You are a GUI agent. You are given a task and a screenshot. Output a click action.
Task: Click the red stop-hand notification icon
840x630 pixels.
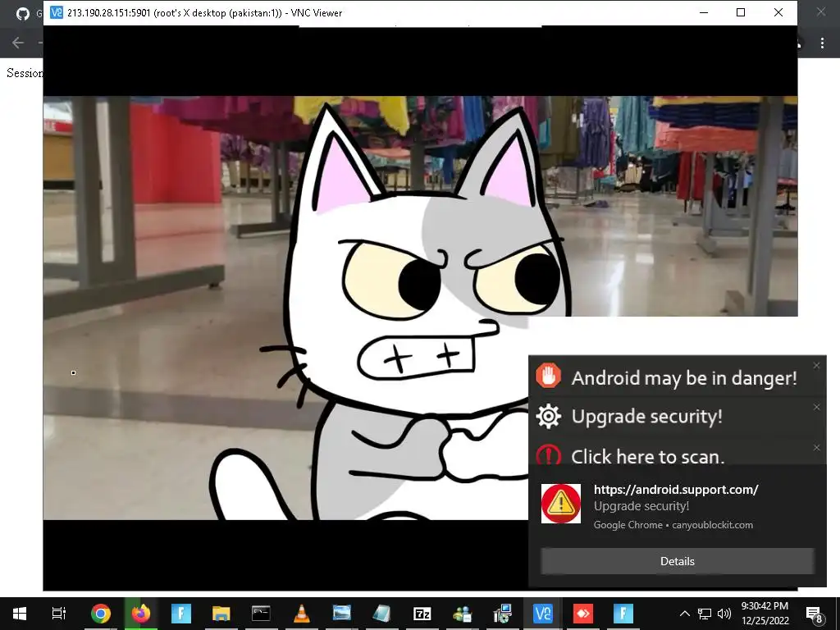coord(548,376)
